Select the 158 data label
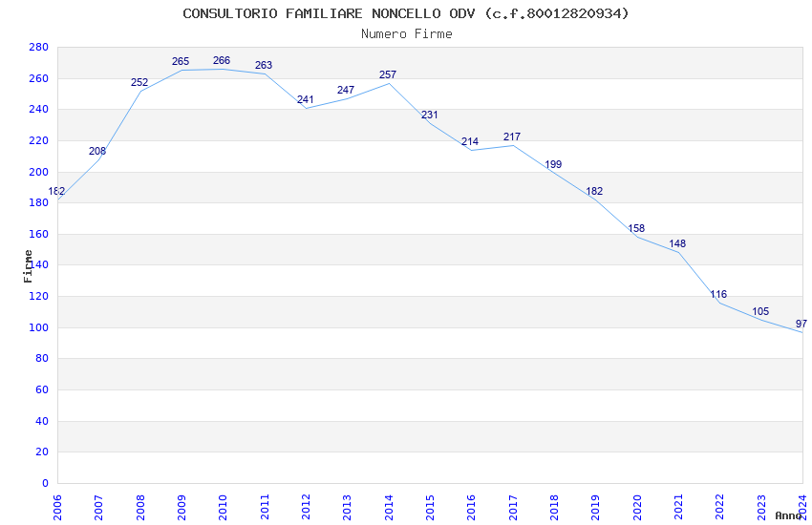The height and width of the screenshot is (525, 812). pyautogui.click(x=636, y=228)
